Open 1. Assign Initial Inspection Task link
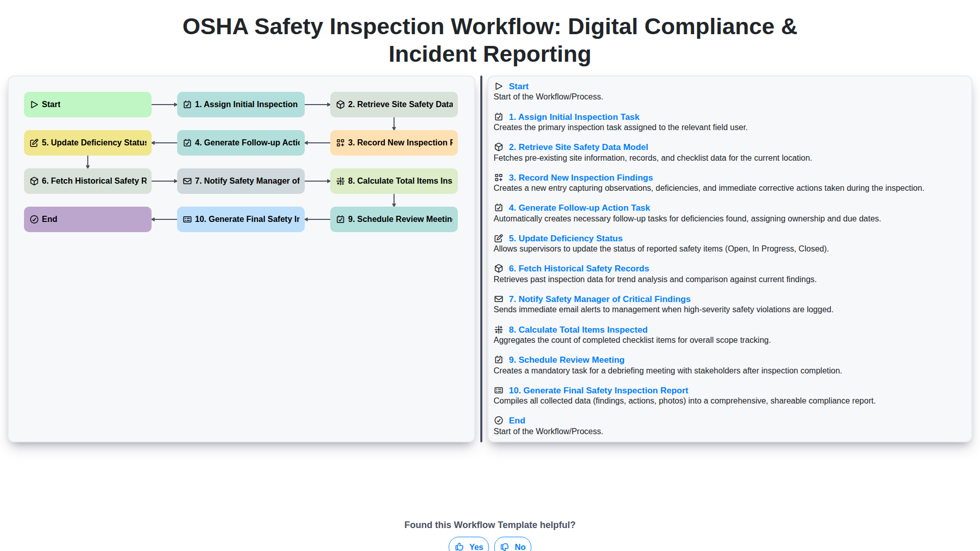Screen dimensions: 980x551 574,117
